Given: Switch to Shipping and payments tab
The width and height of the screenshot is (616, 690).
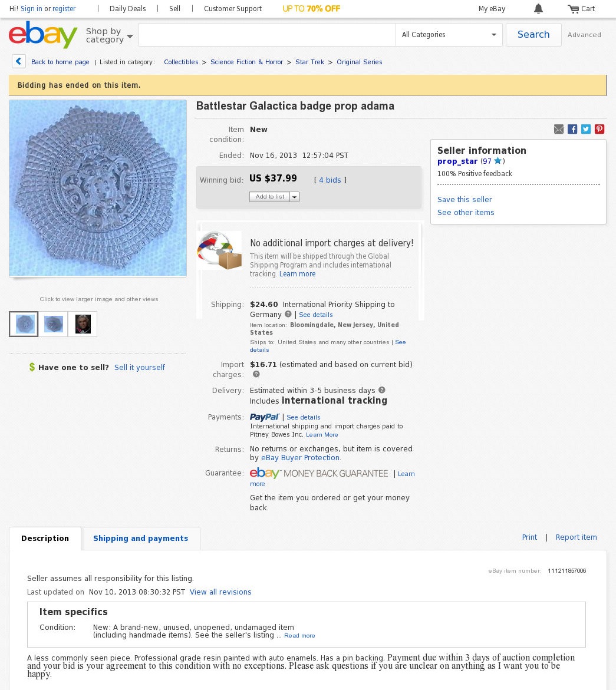Looking at the screenshot, I should coord(141,538).
